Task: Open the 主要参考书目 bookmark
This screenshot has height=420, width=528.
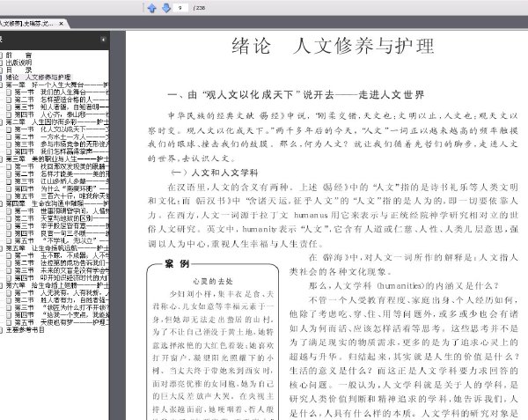Action: (x=26, y=329)
